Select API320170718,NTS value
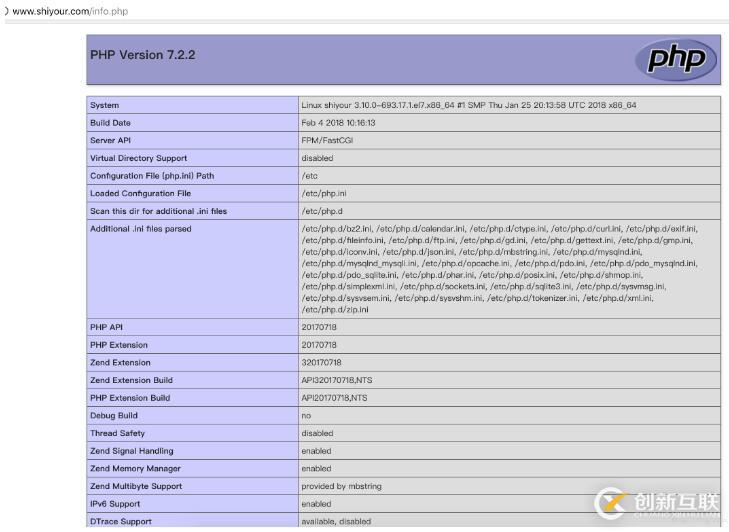 coord(337,380)
